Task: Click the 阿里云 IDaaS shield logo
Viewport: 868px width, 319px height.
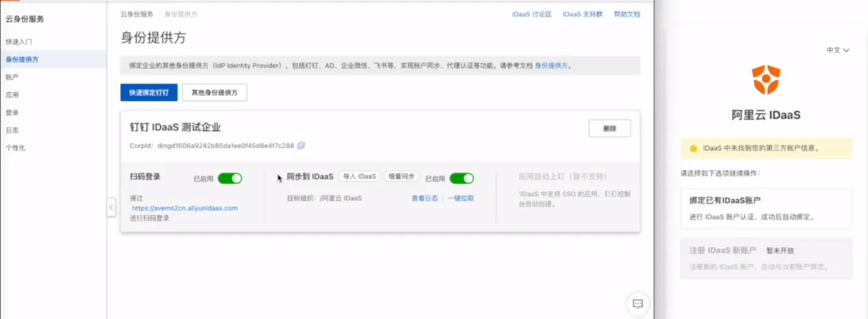Action: [x=766, y=80]
